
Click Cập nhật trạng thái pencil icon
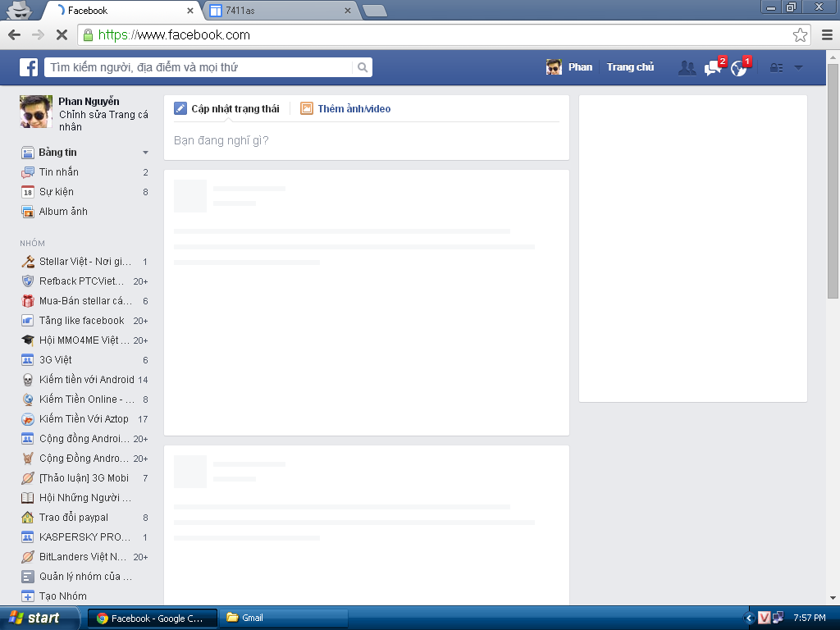pyautogui.click(x=180, y=109)
